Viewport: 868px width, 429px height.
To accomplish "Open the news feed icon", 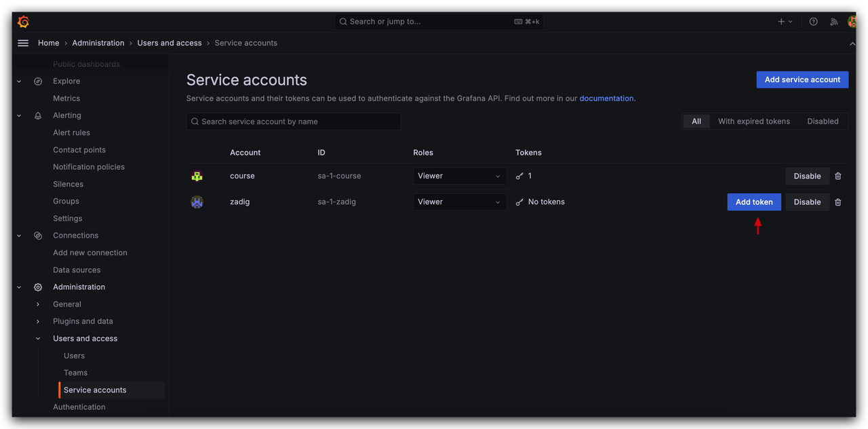I will [833, 22].
